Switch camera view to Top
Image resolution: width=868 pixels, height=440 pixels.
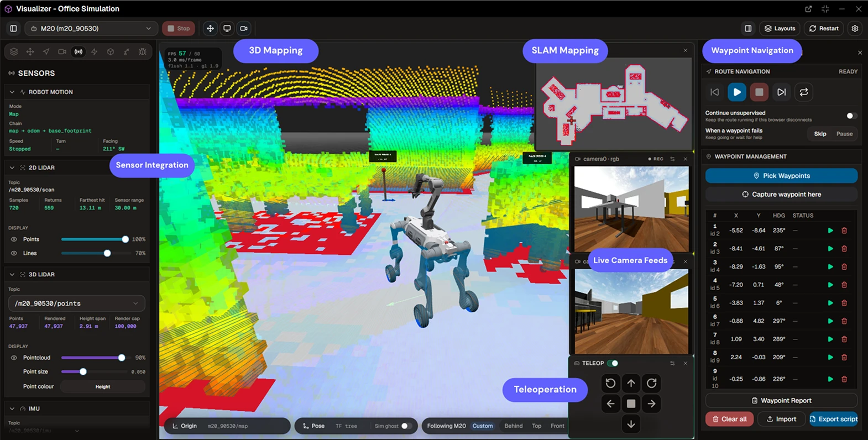coord(536,426)
